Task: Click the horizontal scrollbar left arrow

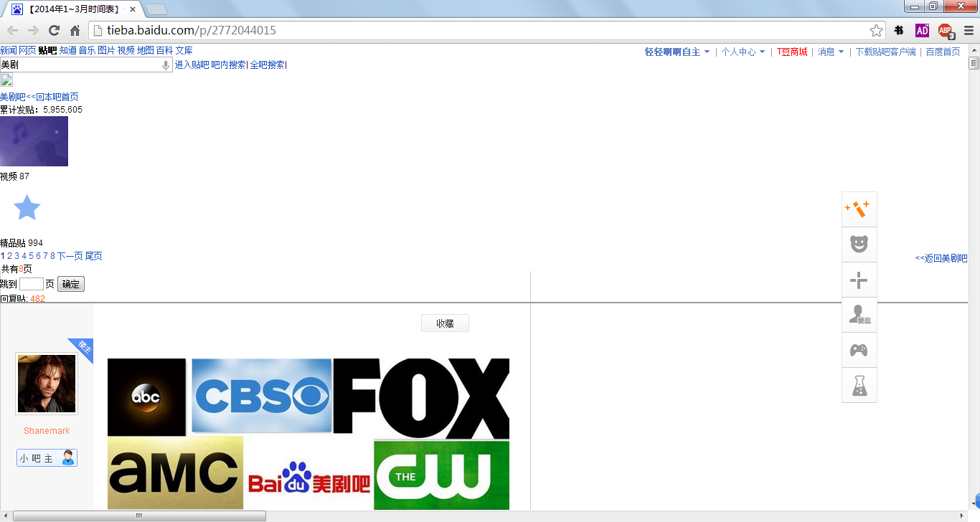Action: click(x=6, y=516)
